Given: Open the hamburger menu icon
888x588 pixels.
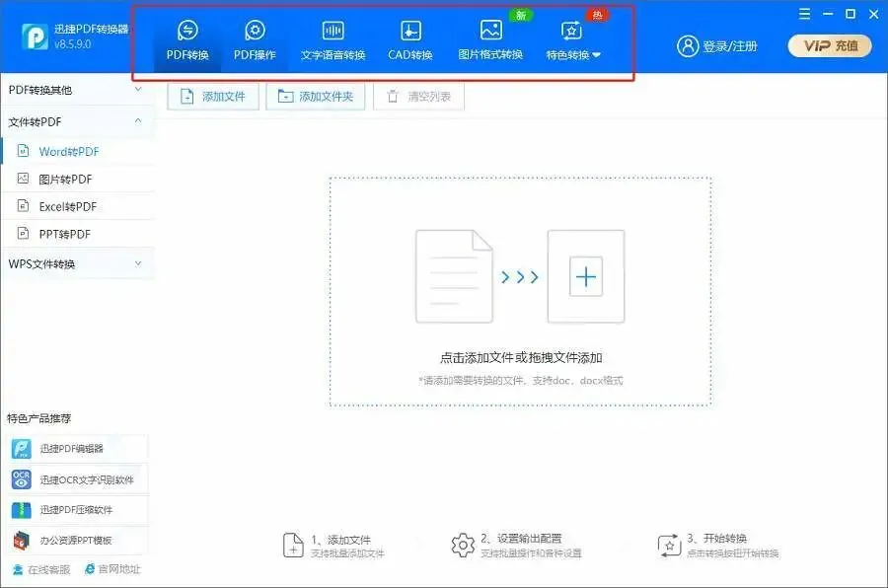Looking at the screenshot, I should pyautogui.click(x=804, y=14).
